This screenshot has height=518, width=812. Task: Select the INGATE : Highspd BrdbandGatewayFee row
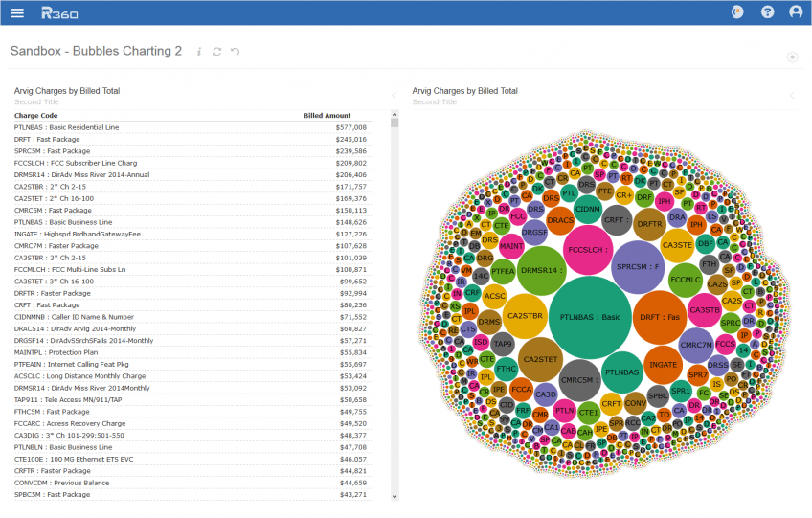point(190,235)
